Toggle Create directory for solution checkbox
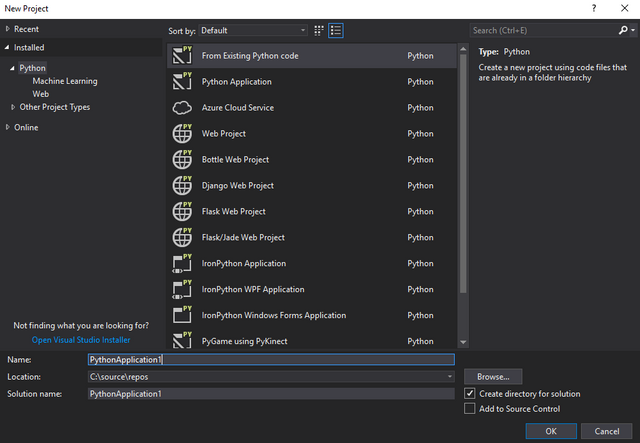640x443 pixels. click(x=470, y=394)
